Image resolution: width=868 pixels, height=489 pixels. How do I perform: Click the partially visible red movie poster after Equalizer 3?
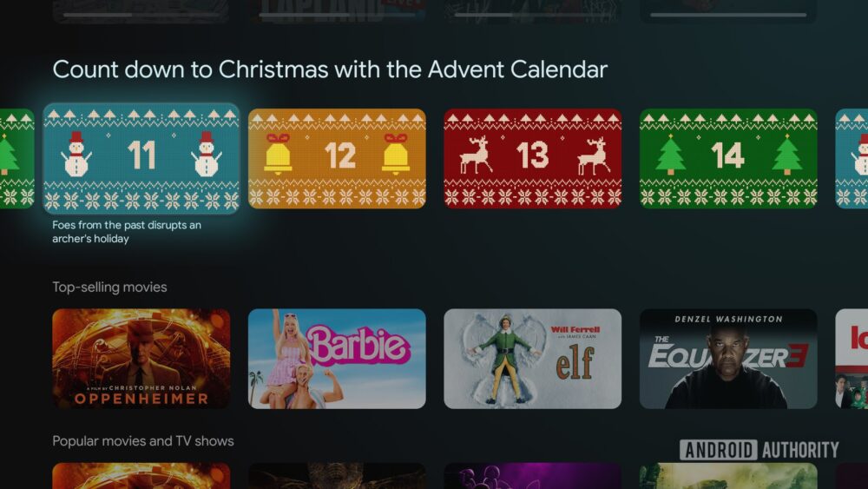[852, 359]
